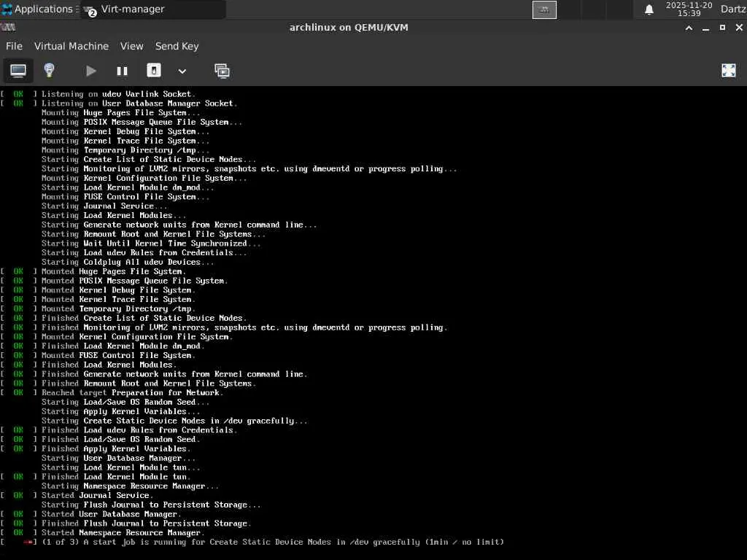This screenshot has width=747, height=560.
Task: Open the Dartz user menu
Action: point(733,9)
